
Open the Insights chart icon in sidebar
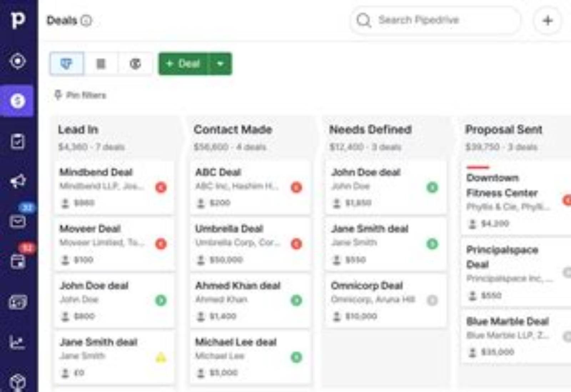(x=17, y=343)
